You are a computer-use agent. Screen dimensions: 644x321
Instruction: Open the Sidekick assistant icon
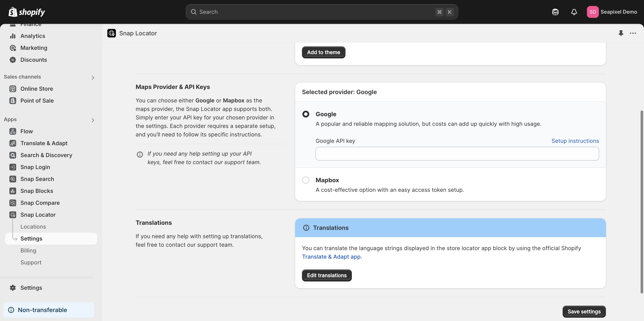coord(555,12)
